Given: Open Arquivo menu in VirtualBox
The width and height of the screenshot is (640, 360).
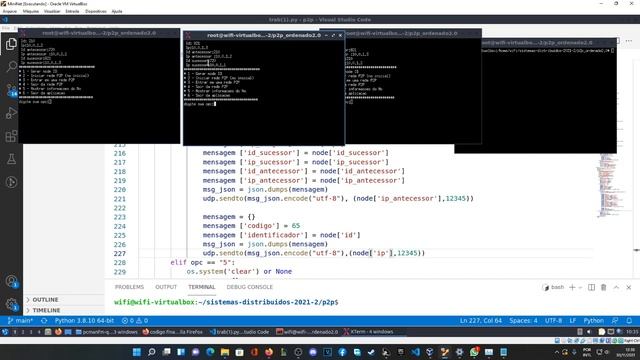Looking at the screenshot, I should tap(9, 11).
